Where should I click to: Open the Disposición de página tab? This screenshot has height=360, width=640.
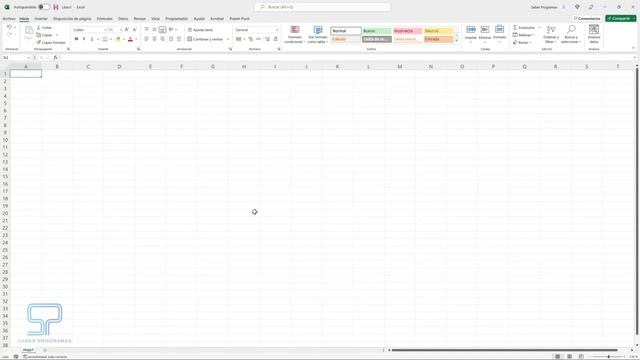72,19
